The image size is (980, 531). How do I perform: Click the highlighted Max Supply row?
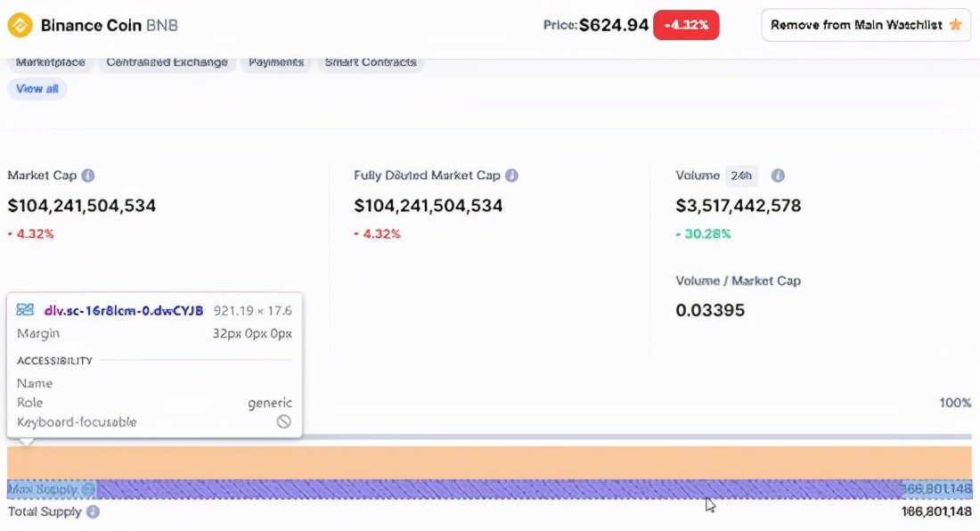(489, 489)
